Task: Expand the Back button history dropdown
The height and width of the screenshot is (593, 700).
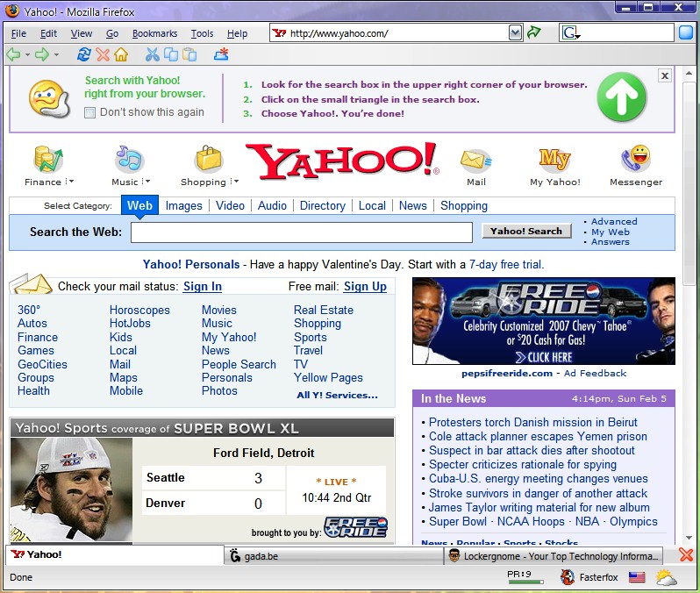Action: point(27,54)
